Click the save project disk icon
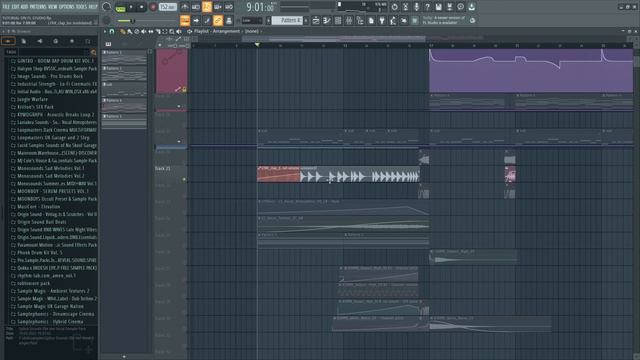Image resolution: width=640 pixels, height=360 pixels. click(x=438, y=7)
